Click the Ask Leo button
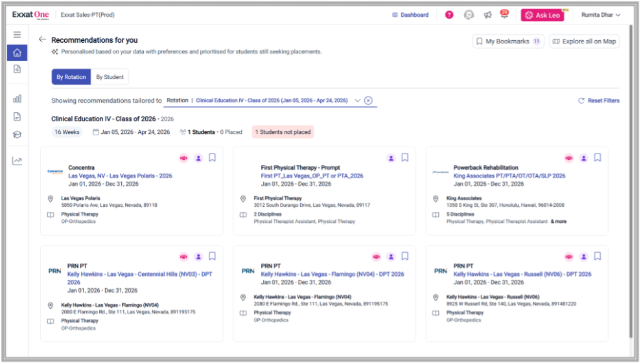 542,15
